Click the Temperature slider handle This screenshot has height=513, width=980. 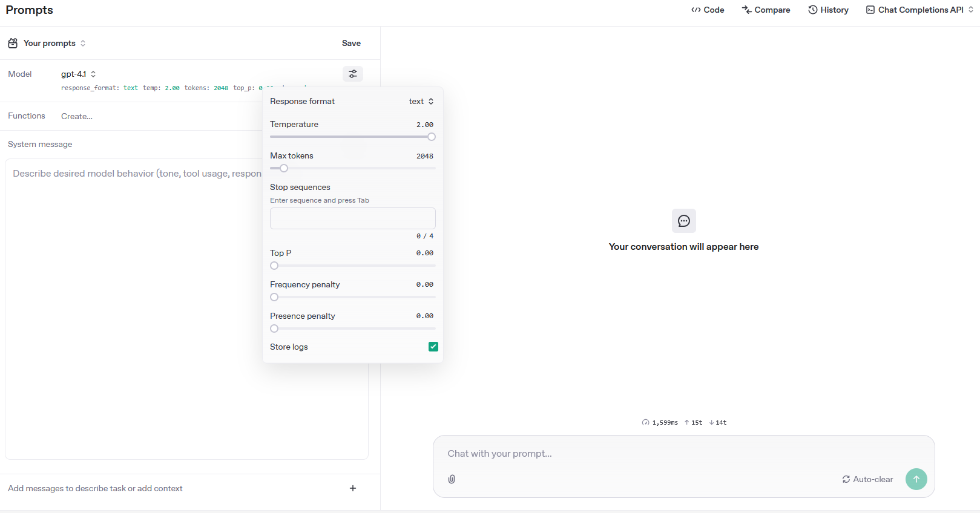point(432,137)
